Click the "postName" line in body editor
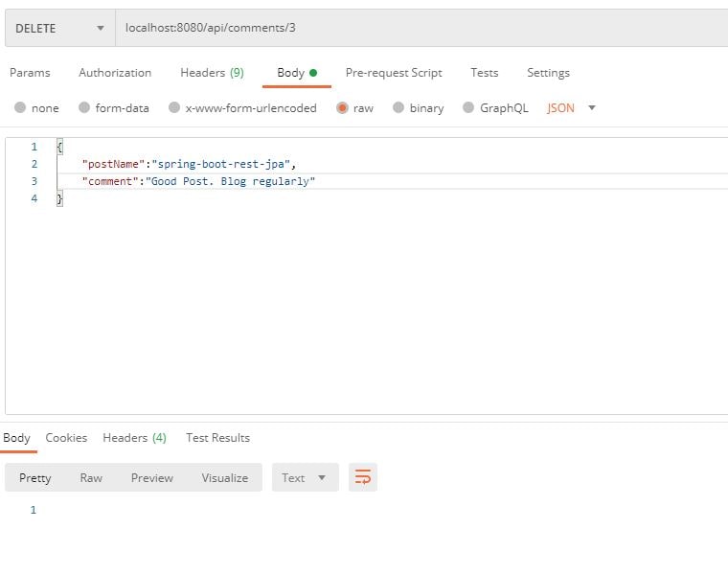 pos(189,164)
